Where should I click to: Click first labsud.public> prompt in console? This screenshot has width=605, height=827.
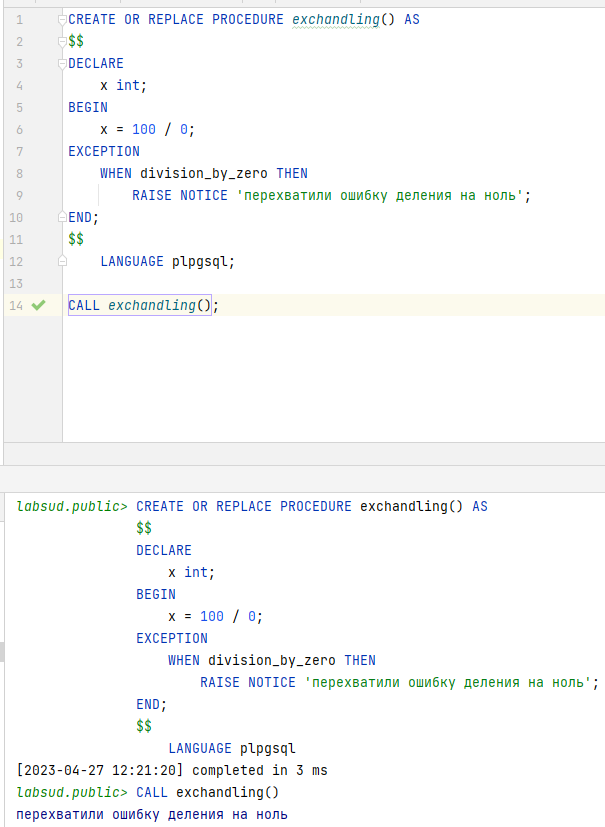tap(72, 506)
